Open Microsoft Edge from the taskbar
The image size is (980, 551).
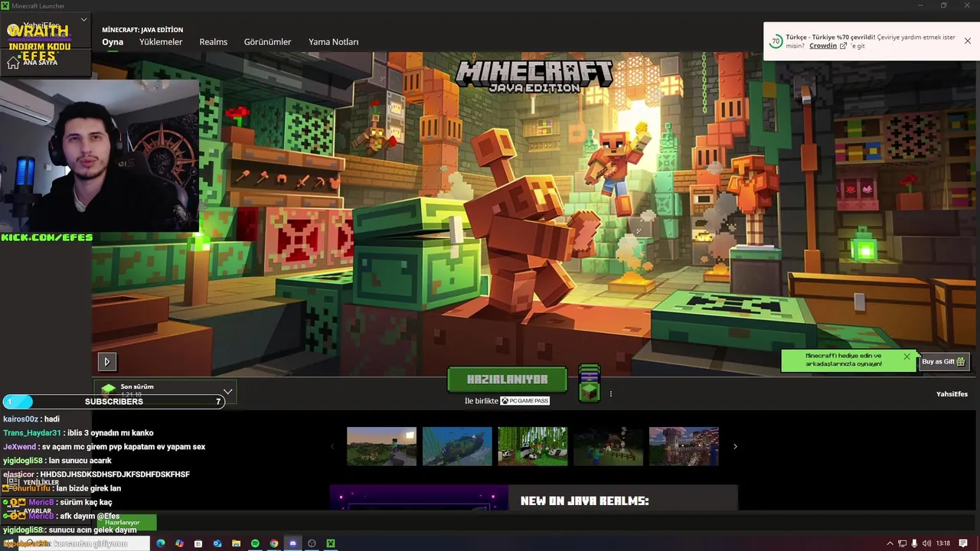pyautogui.click(x=161, y=543)
